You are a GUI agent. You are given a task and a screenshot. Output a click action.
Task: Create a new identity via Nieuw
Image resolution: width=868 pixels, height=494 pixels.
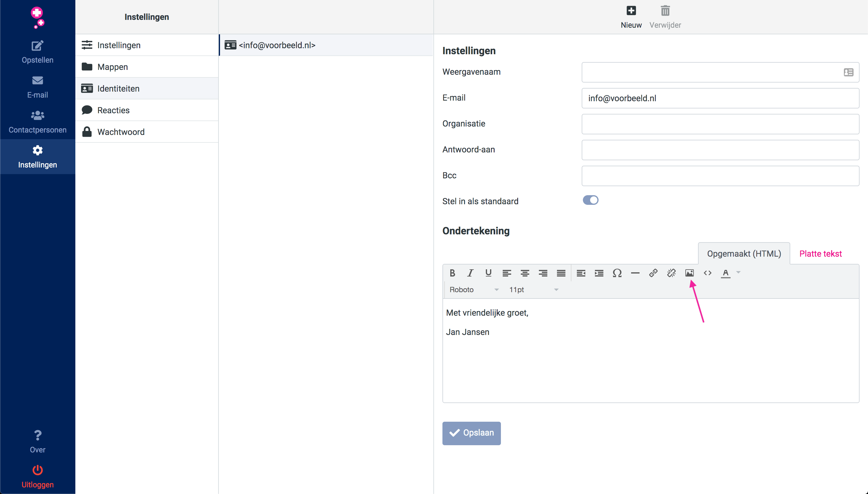631,15
